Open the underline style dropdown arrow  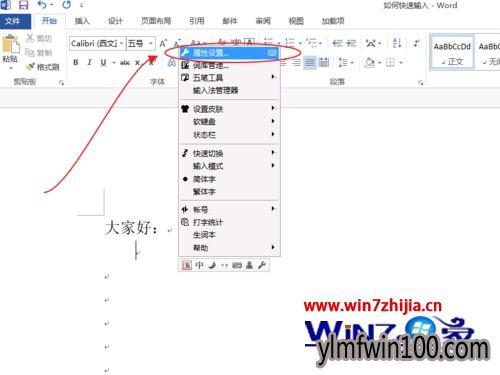tap(114, 62)
